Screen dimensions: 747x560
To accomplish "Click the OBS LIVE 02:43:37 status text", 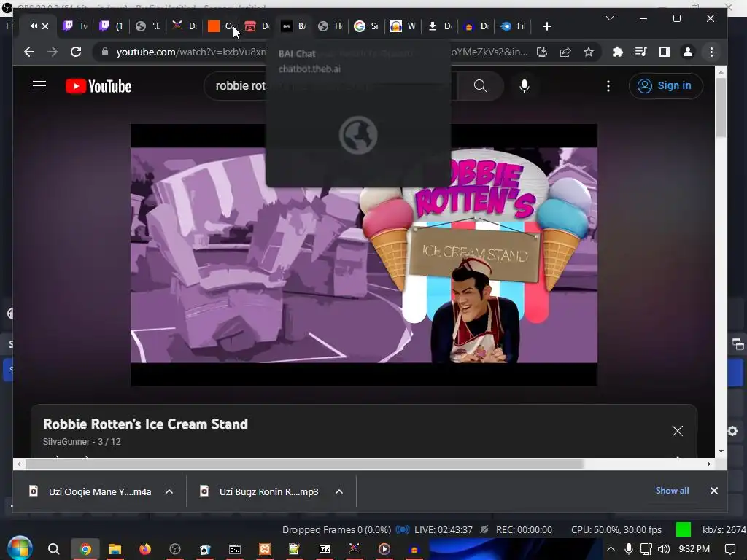I will click(443, 529).
